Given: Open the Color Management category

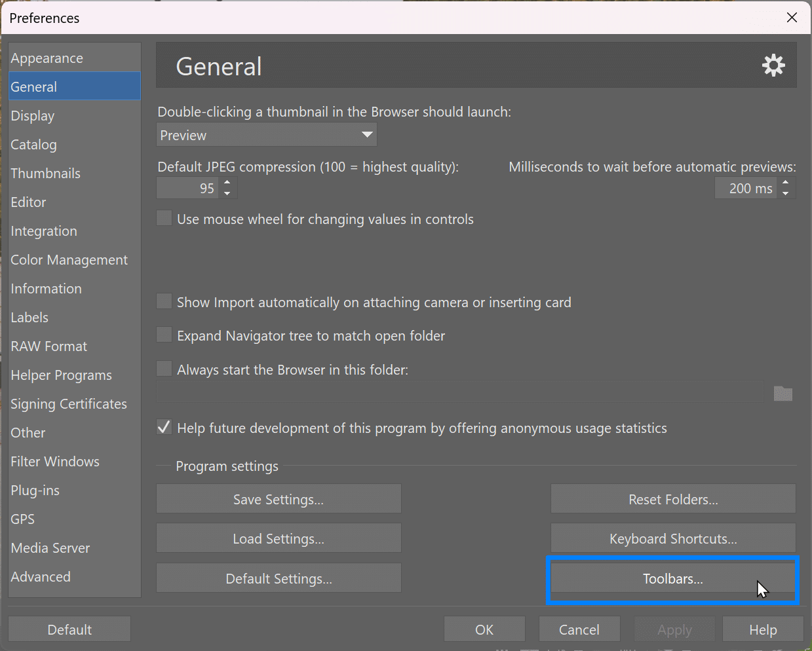Looking at the screenshot, I should [69, 259].
